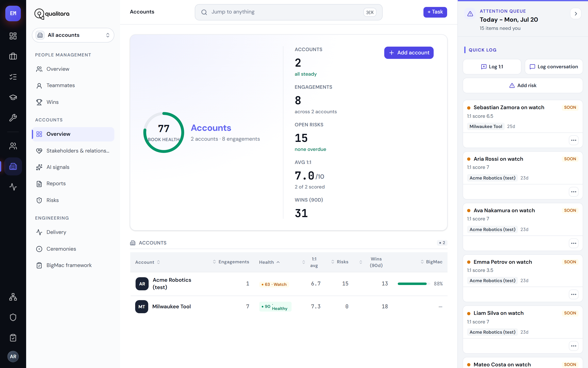This screenshot has width=588, height=368.
Task: Open the Acme Robotics (test) account row
Action: point(289,284)
